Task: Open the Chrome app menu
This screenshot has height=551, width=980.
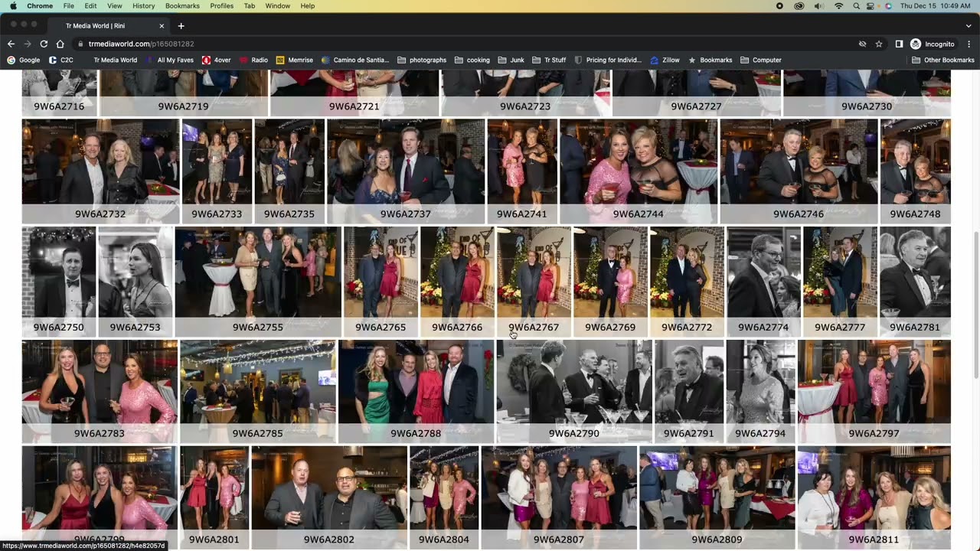Action: coord(40,6)
